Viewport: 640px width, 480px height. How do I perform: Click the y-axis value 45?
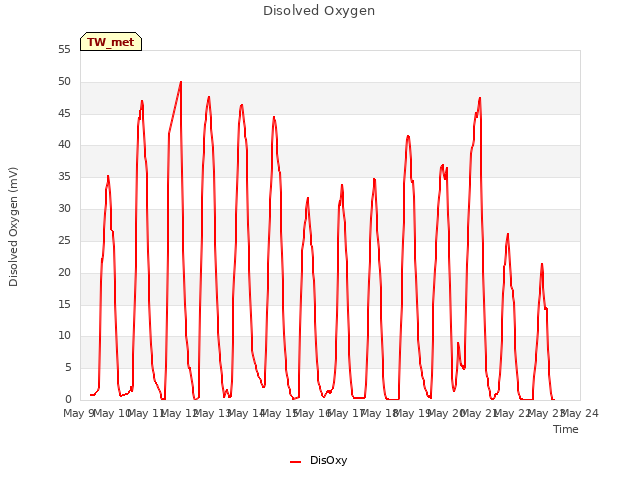coord(64,113)
